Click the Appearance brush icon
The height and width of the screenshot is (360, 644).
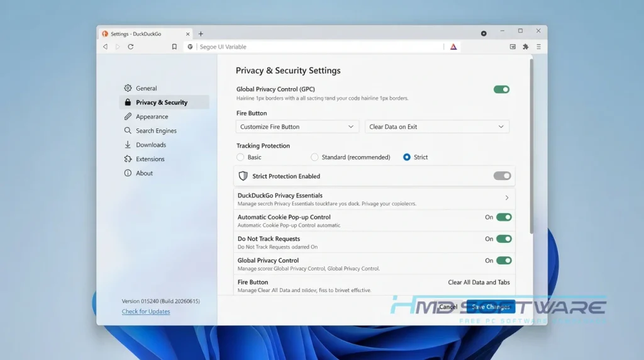click(128, 116)
